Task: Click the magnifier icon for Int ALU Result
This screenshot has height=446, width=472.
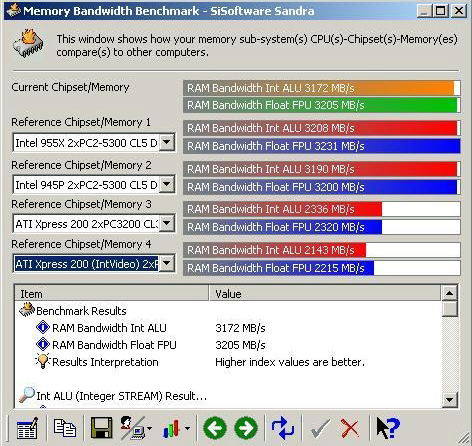Action: tap(27, 395)
